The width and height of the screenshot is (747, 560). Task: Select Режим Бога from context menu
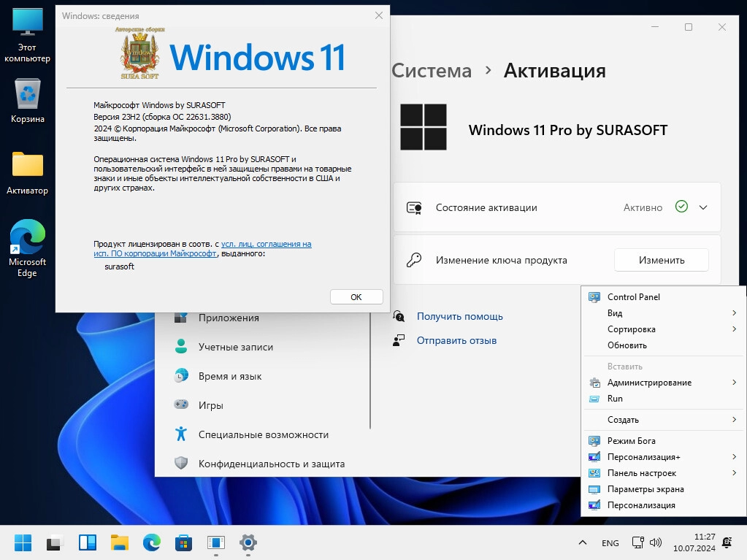631,441
